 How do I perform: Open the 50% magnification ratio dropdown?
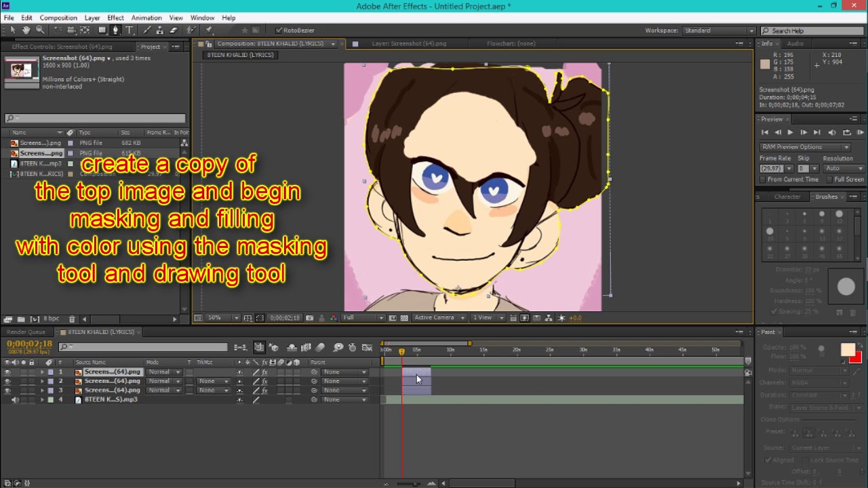(x=224, y=318)
